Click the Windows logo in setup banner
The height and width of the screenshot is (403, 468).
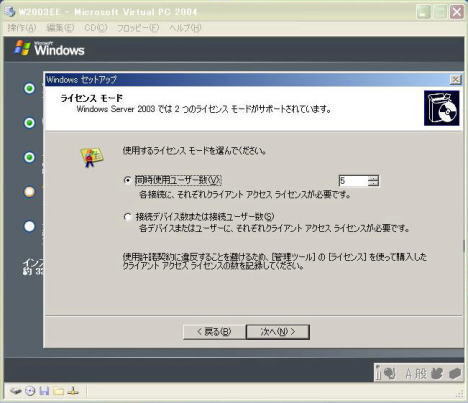pos(50,49)
